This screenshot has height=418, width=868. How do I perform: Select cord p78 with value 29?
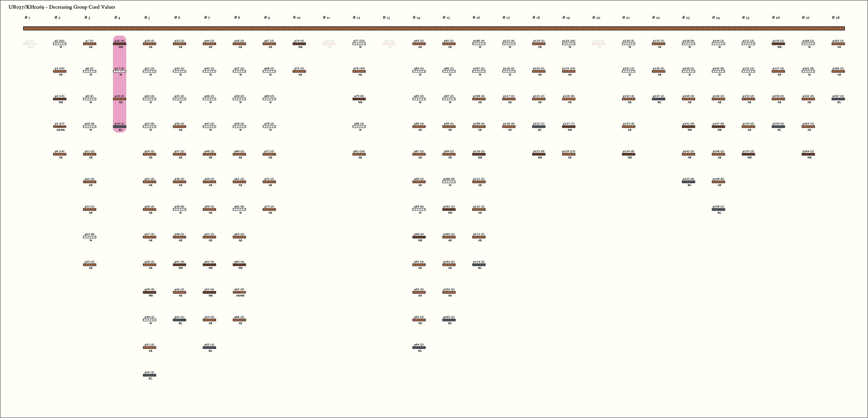pyautogui.click(x=359, y=72)
